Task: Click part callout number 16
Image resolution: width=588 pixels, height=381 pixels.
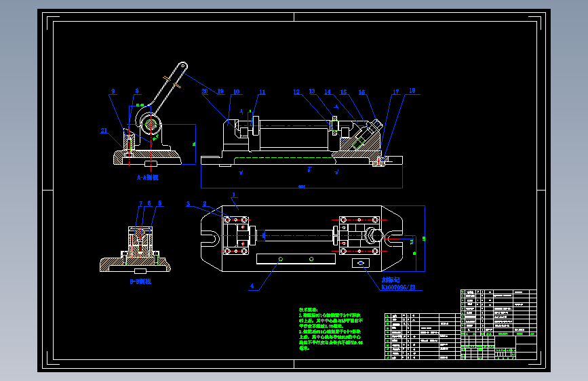Action: pyautogui.click(x=361, y=92)
